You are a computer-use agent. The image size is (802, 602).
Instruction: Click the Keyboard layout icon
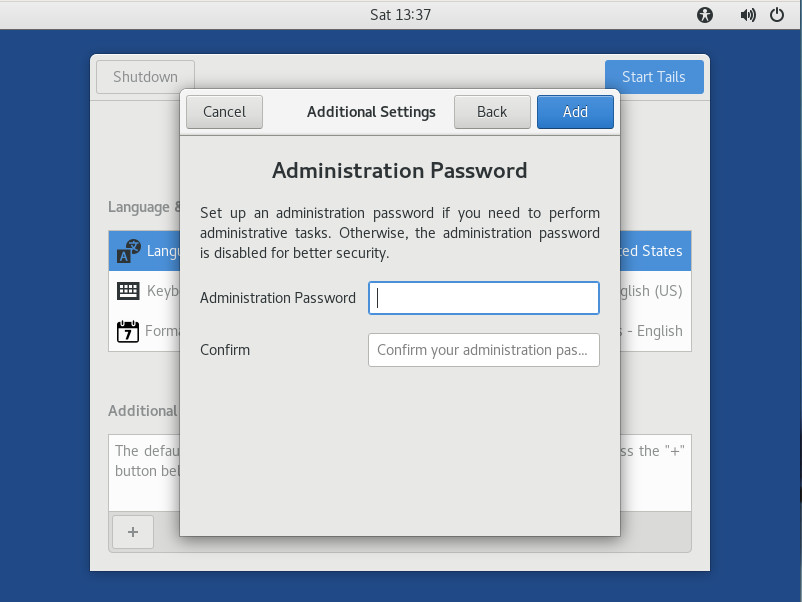coord(128,291)
